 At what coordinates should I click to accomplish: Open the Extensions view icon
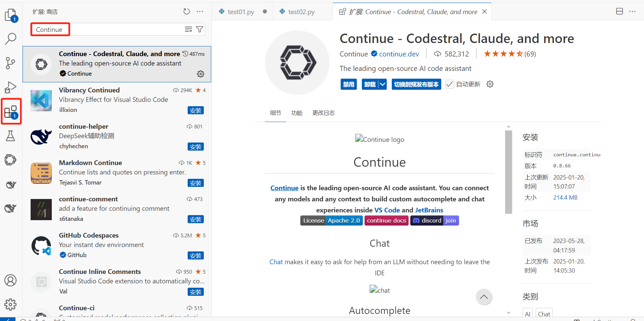11,112
